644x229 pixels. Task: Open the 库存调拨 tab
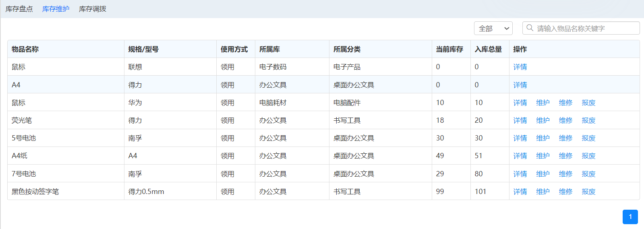[x=93, y=9]
